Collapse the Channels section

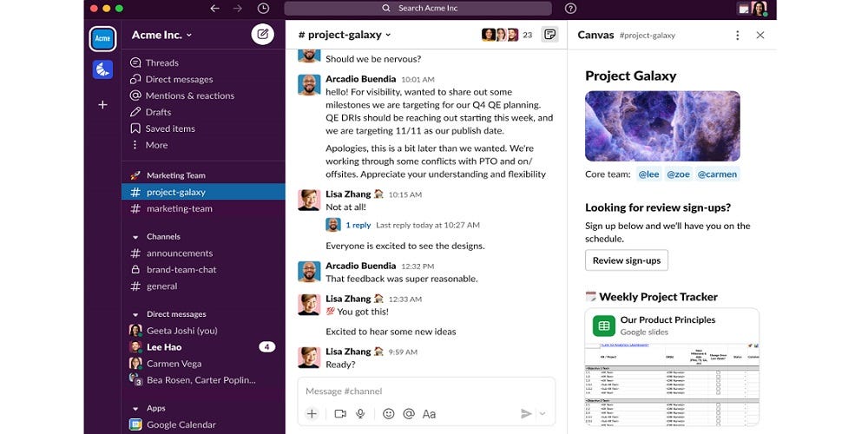[135, 237]
